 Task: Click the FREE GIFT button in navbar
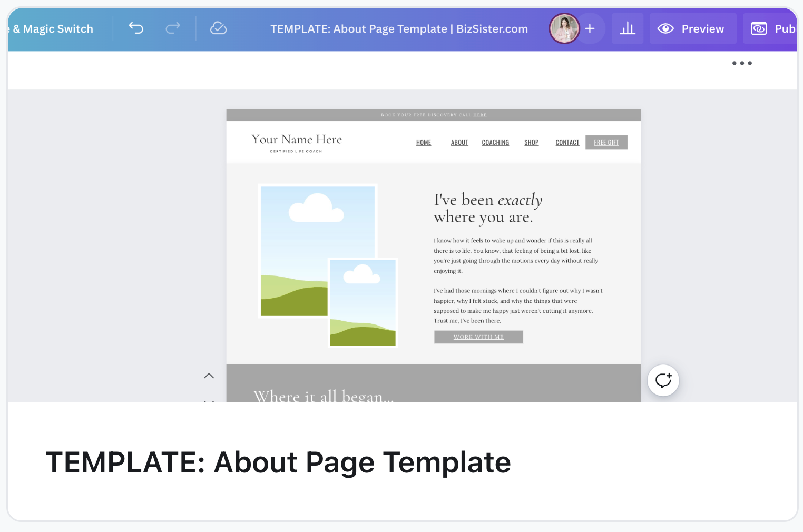click(x=606, y=142)
